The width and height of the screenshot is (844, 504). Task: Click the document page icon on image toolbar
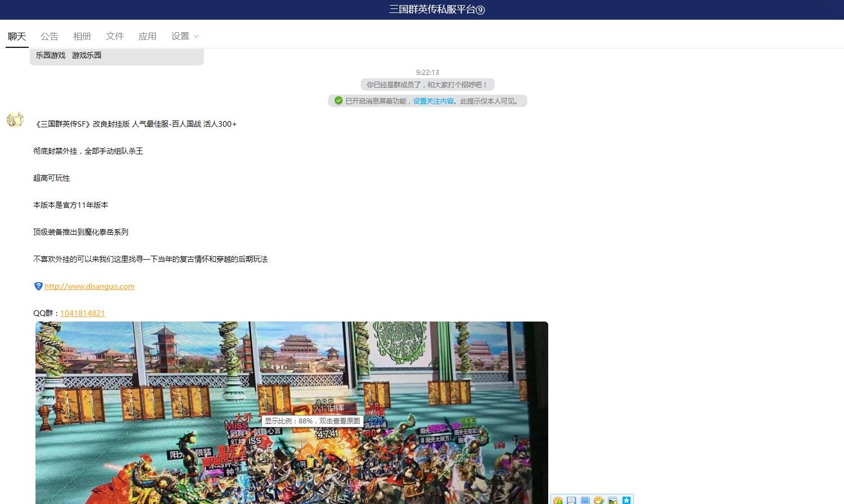coord(571,500)
